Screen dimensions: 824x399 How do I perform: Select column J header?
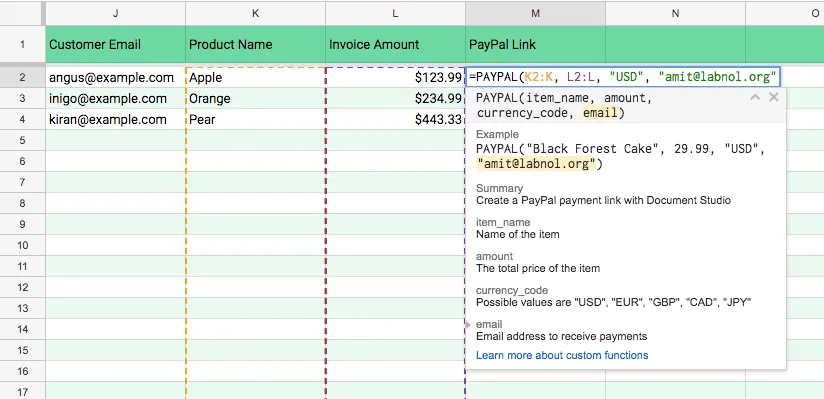click(x=116, y=13)
